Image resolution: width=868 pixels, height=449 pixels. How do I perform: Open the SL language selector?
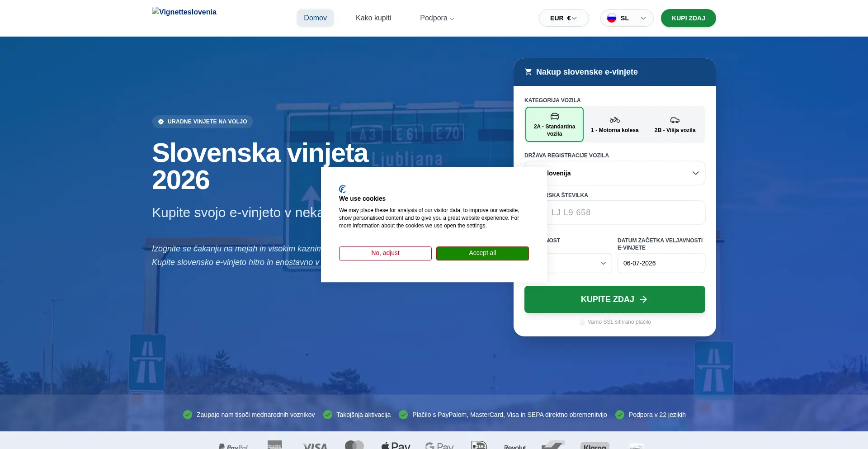pyautogui.click(x=627, y=18)
